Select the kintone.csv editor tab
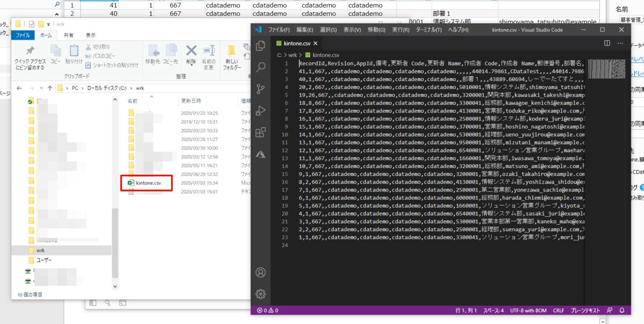Viewport: 644px width, 324px height. click(297, 43)
